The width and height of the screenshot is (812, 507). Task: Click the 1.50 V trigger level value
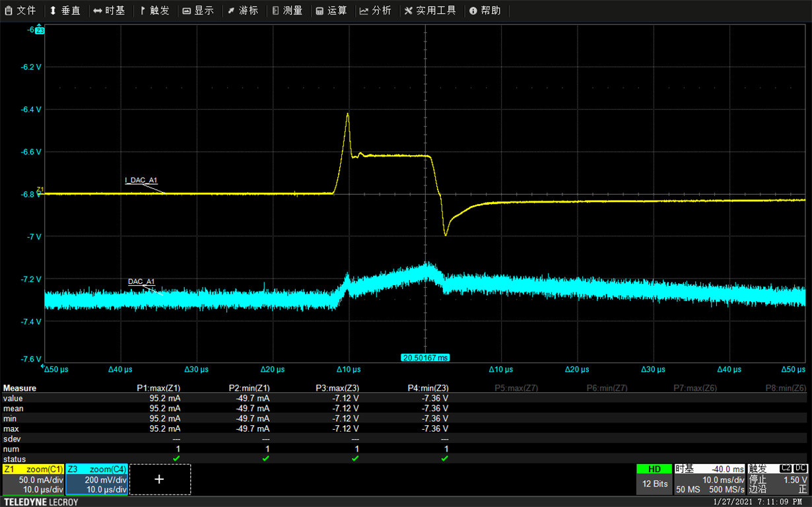(795, 480)
